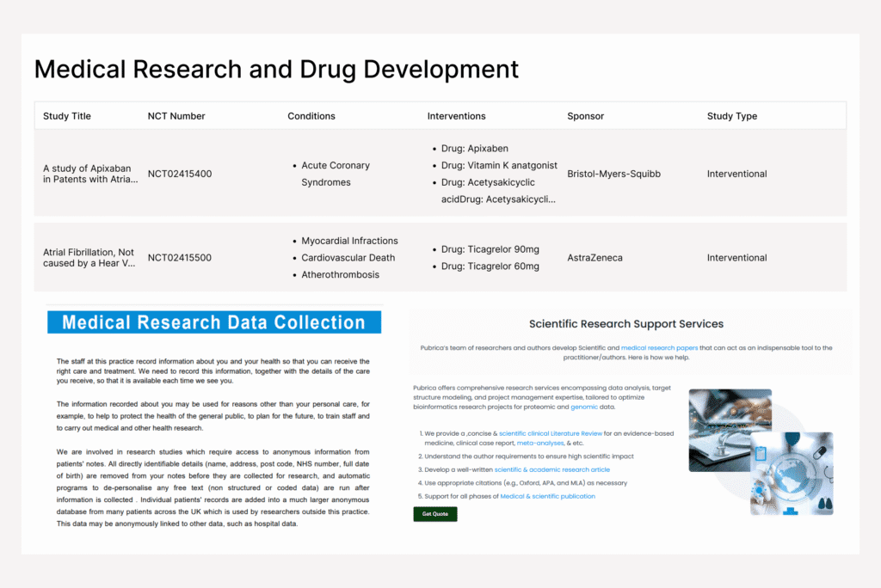
Task: Click the Study Title column header
Action: coord(66,115)
